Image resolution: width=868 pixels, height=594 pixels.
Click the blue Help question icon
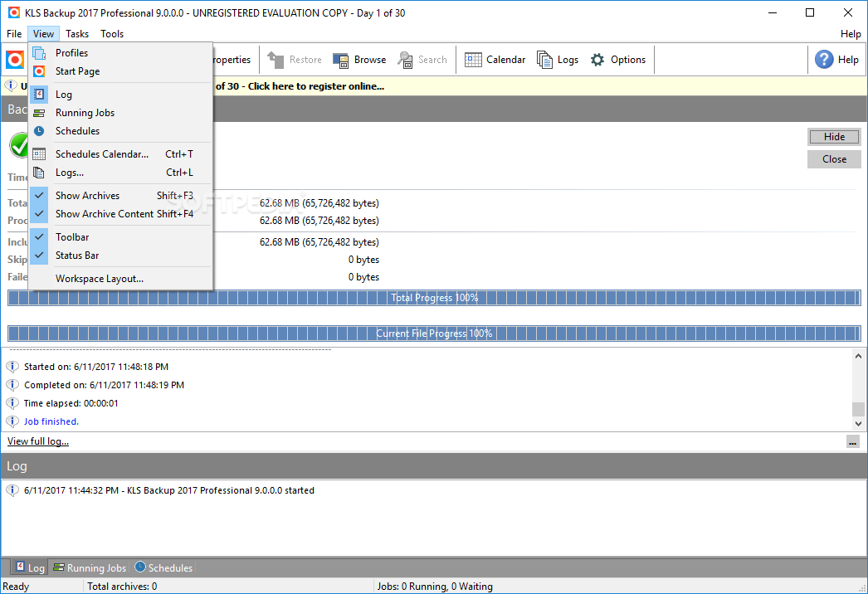click(824, 59)
